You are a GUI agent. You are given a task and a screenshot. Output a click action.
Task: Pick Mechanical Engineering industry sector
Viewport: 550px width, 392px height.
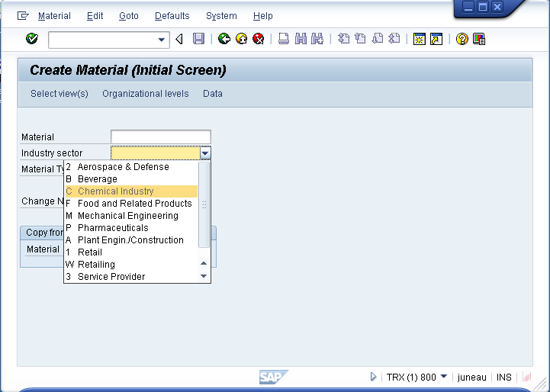[127, 216]
